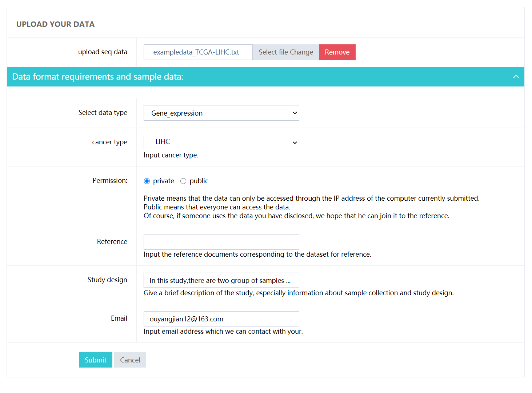
Task: Click the Email input field
Action: point(221,319)
